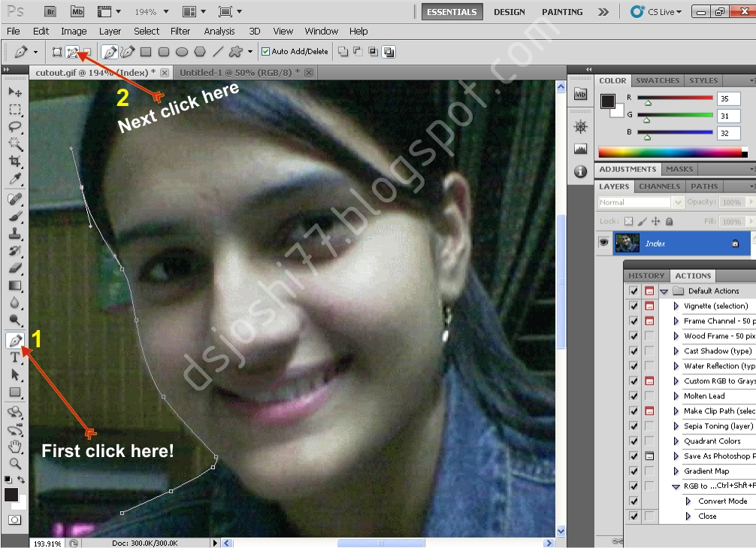The image size is (756, 548).
Task: Click the CS Live button
Action: point(656,12)
